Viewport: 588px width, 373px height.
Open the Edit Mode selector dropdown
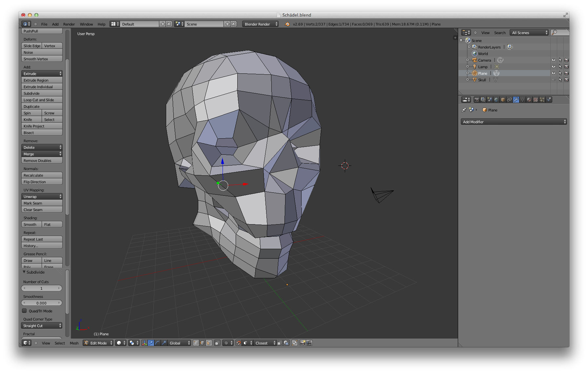98,343
